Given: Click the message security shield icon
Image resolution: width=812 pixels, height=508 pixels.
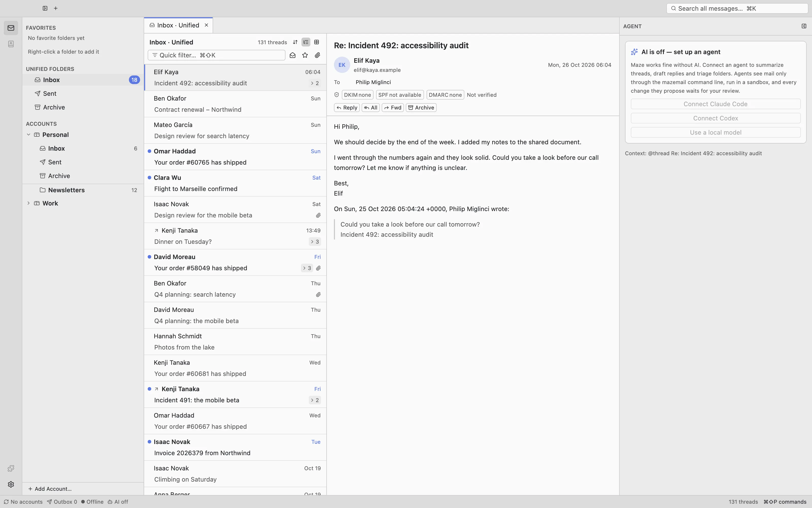Looking at the screenshot, I should coord(336,95).
